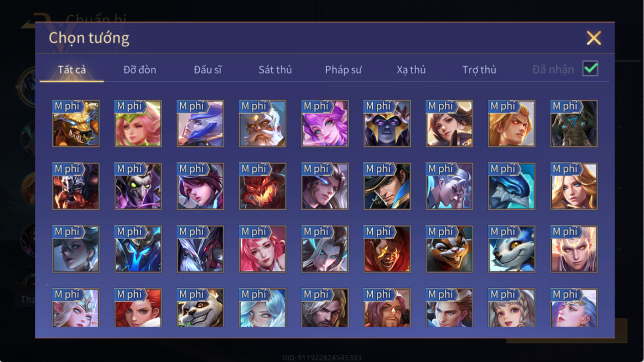The height and width of the screenshot is (362, 644).
Task: Close the Chọn tướng dialog
Action: (594, 38)
